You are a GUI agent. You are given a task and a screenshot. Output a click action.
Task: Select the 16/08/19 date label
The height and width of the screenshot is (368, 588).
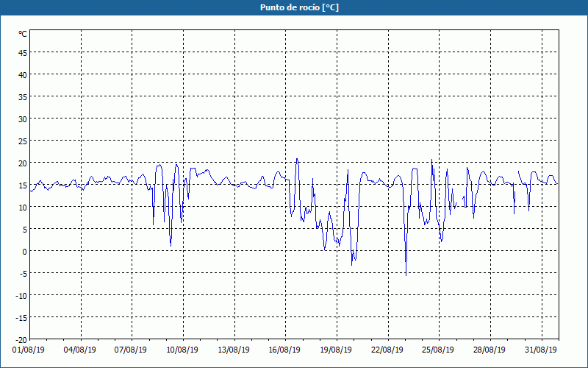284,350
